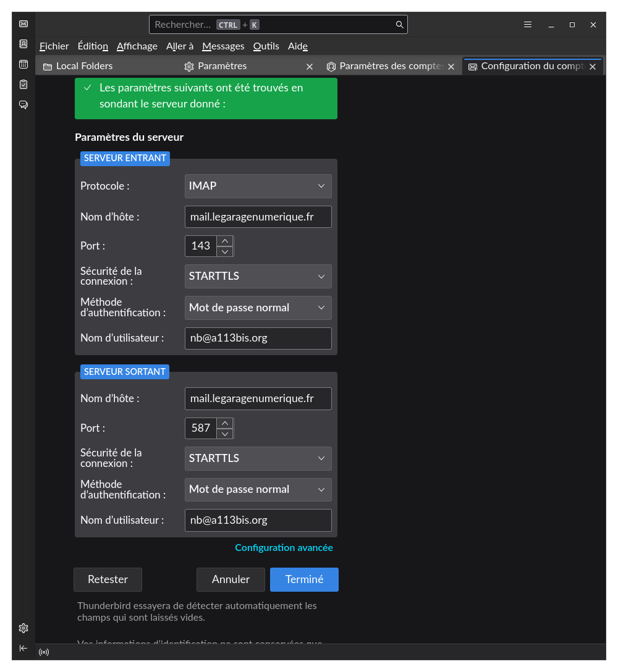Viewport: 618px width, 672px height.
Task: Increase incoming port 143 with up arrow
Action: (225, 240)
